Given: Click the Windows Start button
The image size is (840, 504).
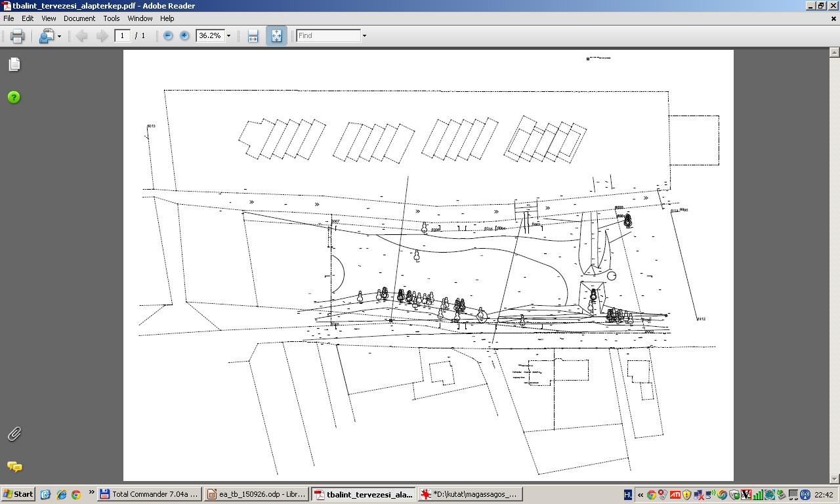Looking at the screenshot, I should pos(18,494).
